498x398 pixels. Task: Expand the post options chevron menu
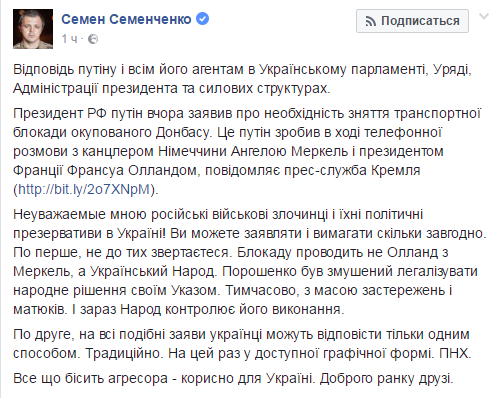(x=484, y=16)
